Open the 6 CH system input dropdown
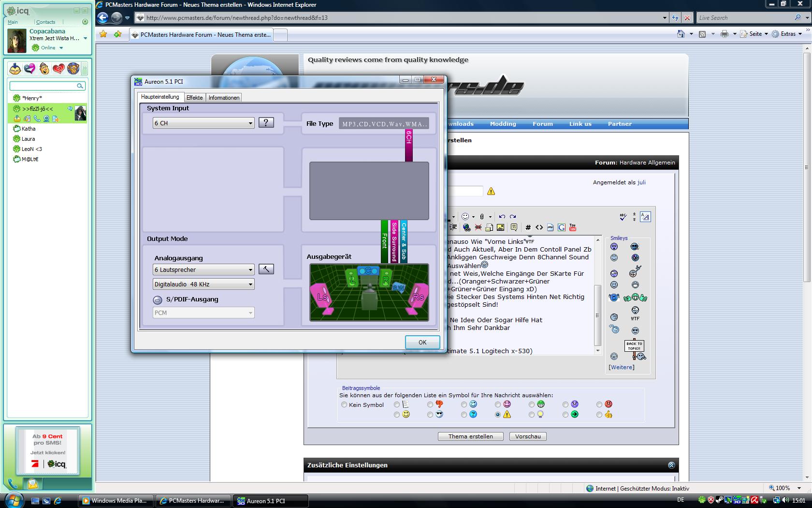812x508 pixels. pyautogui.click(x=203, y=123)
